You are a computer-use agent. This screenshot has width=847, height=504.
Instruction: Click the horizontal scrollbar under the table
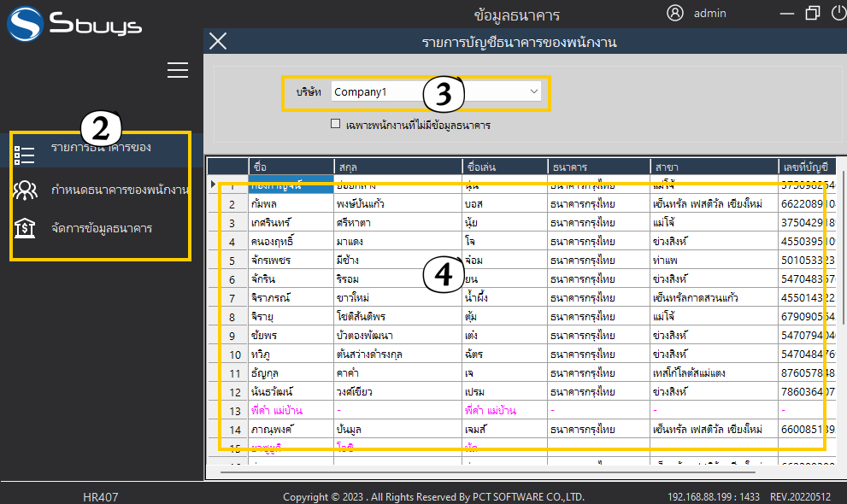click(513, 471)
